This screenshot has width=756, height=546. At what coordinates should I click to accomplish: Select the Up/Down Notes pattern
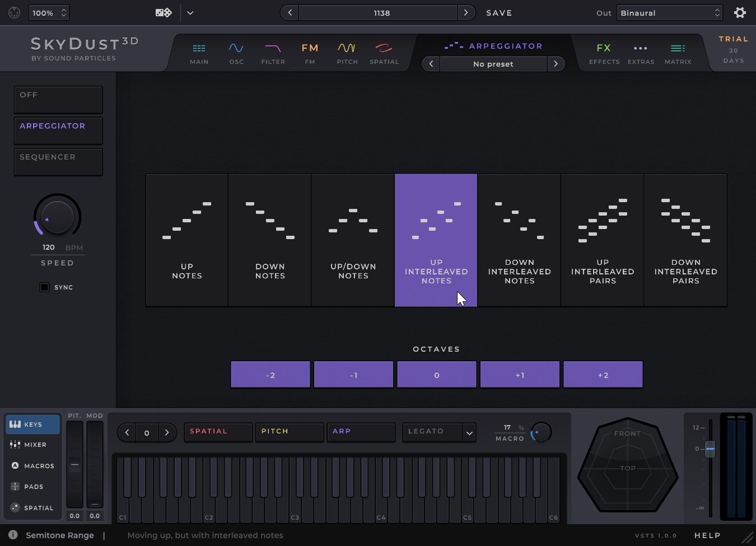click(x=353, y=240)
